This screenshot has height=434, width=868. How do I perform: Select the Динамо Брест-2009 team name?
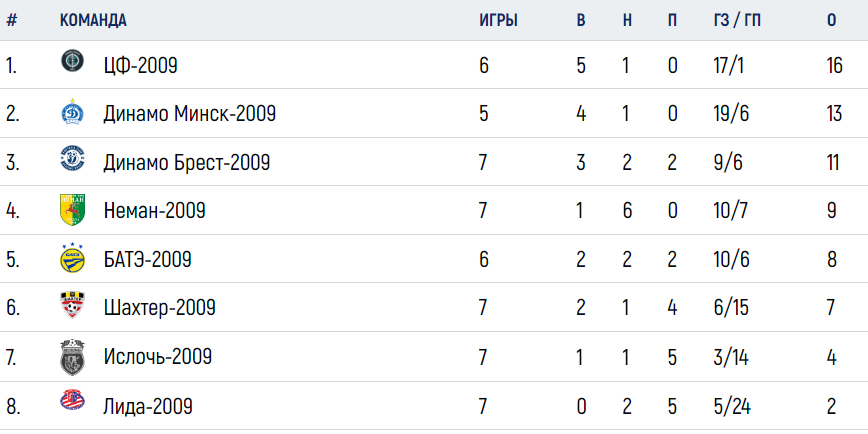(x=187, y=163)
